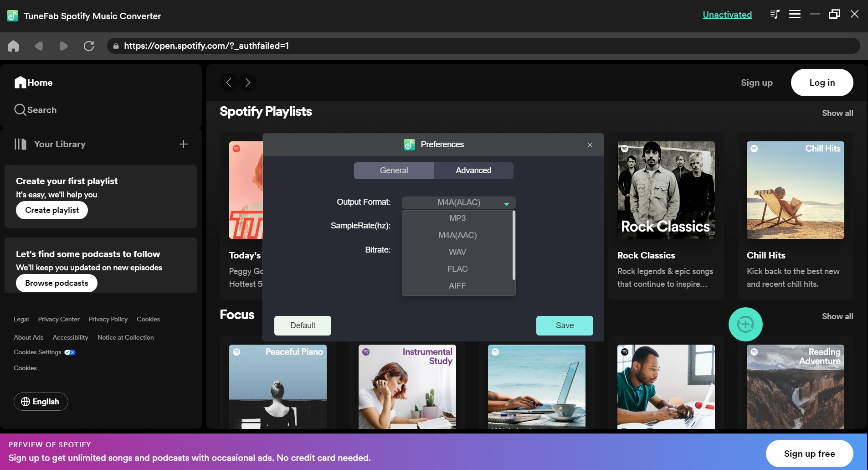868x470 pixels.
Task: Switch to the Advanced tab
Action: (x=473, y=170)
